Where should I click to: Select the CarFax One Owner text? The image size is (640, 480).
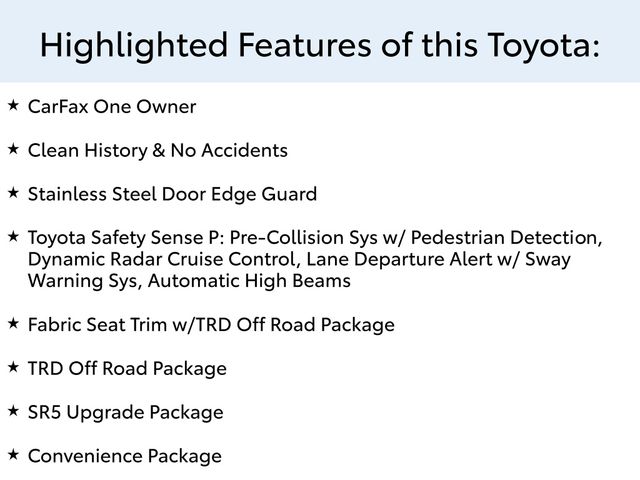[112, 107]
